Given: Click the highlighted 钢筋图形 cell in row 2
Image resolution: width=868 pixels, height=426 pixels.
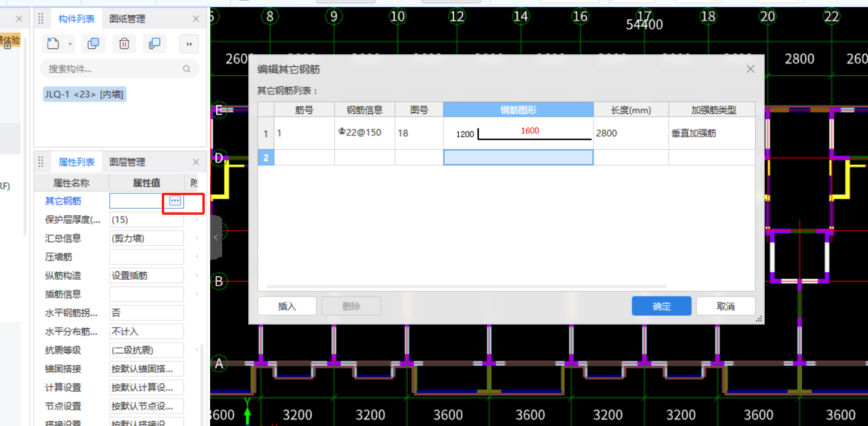Looking at the screenshot, I should pos(518,158).
